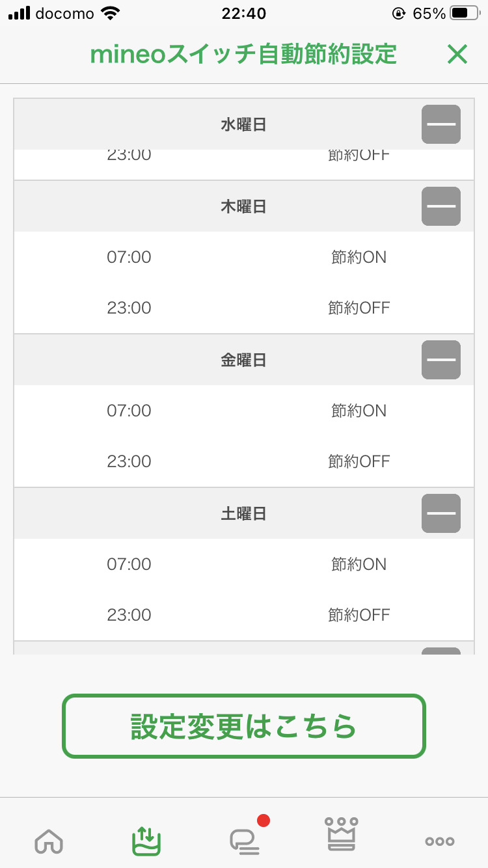The width and height of the screenshot is (488, 868).
Task: Select 土曜日 23:00 節約OFF entry
Action: point(244,615)
